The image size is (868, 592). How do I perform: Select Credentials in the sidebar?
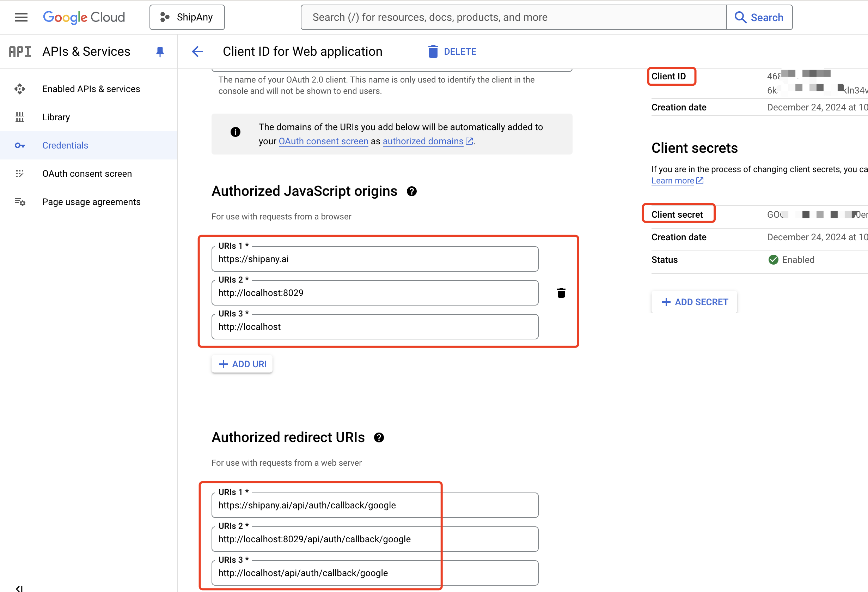(x=88, y=145)
